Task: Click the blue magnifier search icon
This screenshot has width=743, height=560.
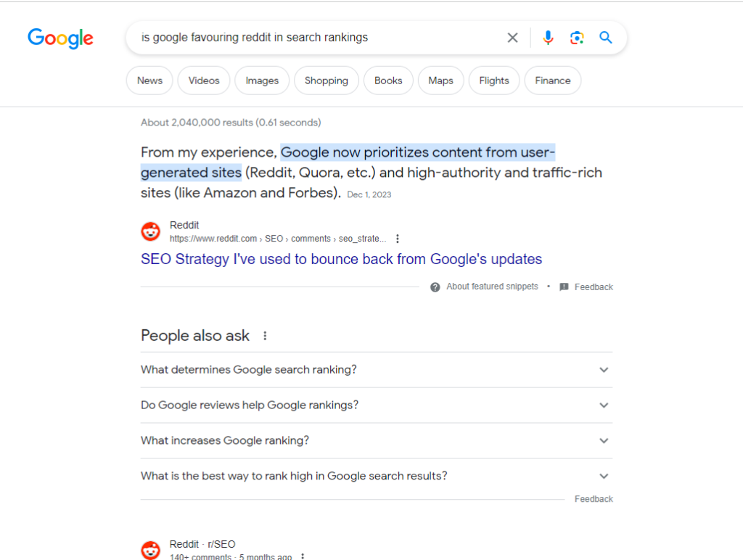Action: point(606,38)
